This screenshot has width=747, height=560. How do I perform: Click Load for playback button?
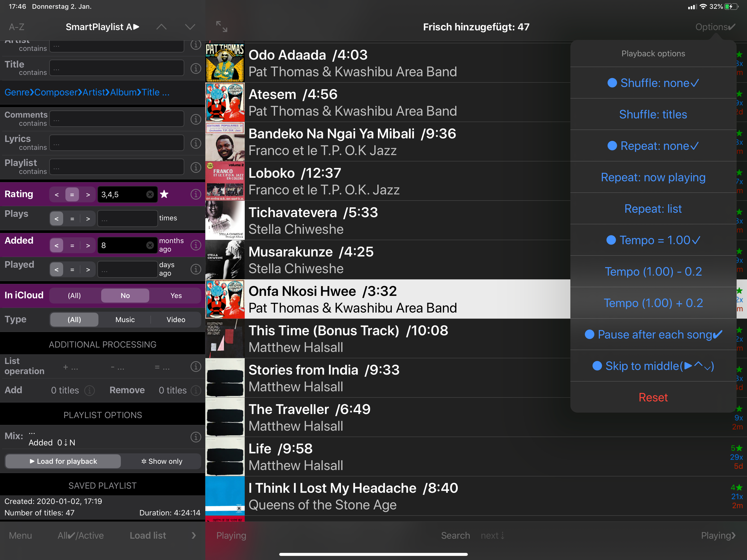point(63,461)
